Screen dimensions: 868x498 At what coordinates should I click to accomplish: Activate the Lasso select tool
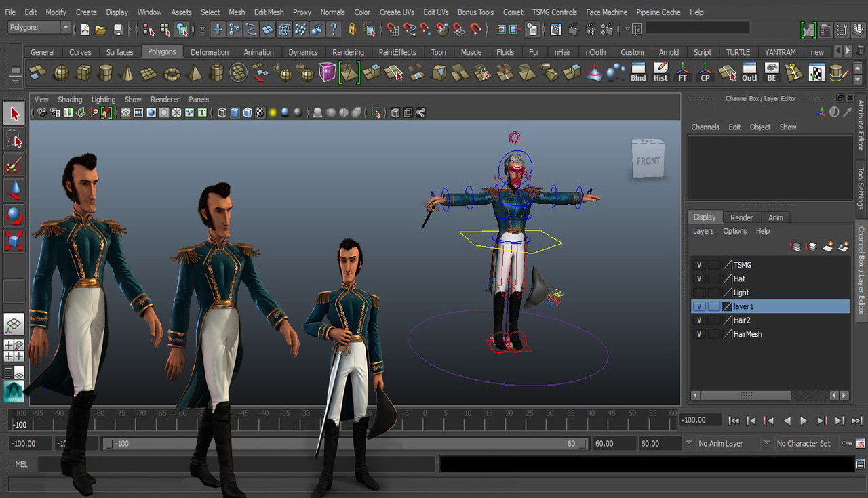pyautogui.click(x=14, y=140)
